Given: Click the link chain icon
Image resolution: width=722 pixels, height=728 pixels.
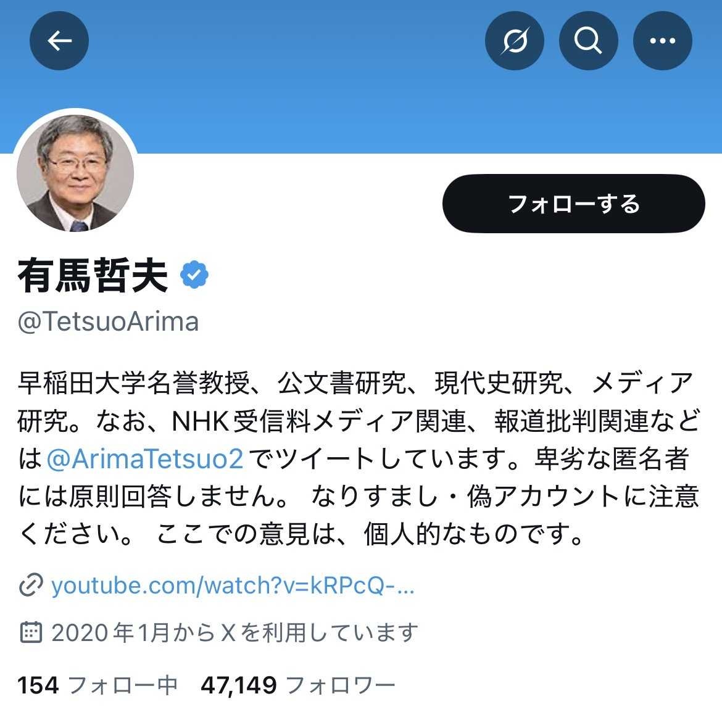Looking at the screenshot, I should [x=31, y=585].
